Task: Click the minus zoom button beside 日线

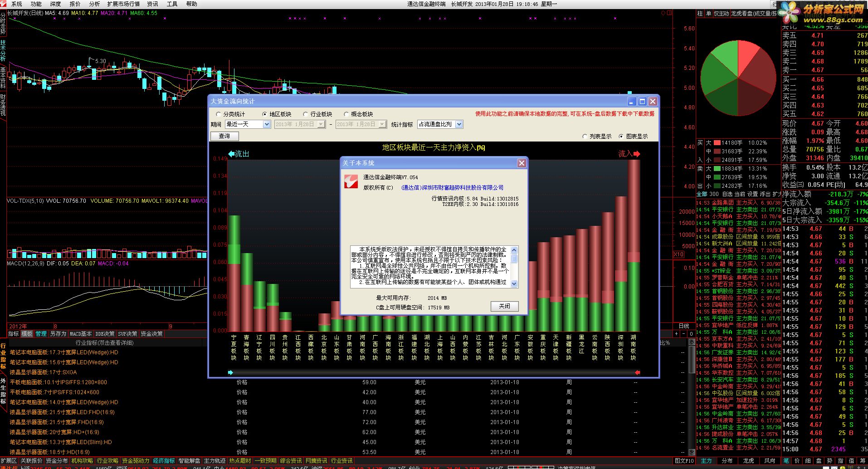Action: (x=683, y=334)
